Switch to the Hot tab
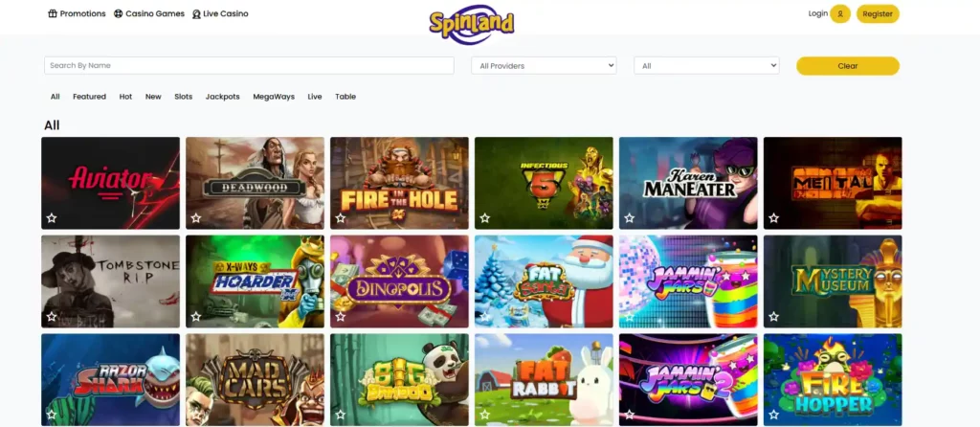Viewport: 980px width, 427px height. coord(125,97)
